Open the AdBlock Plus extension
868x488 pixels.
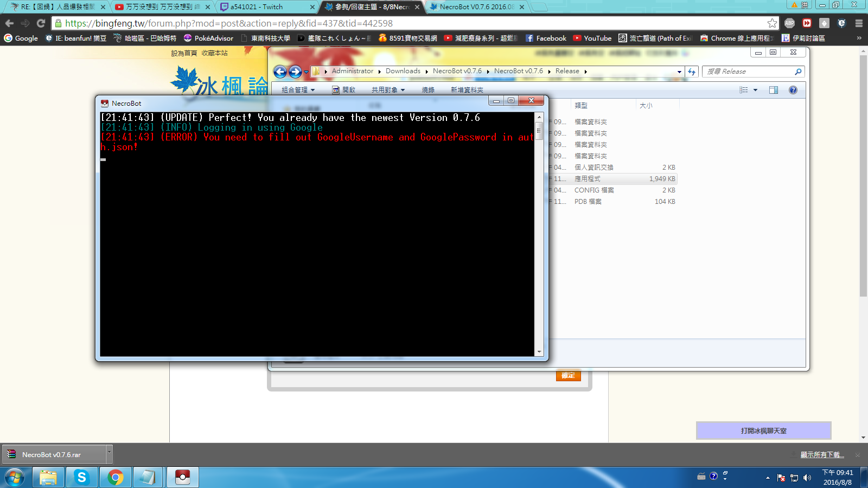click(790, 23)
